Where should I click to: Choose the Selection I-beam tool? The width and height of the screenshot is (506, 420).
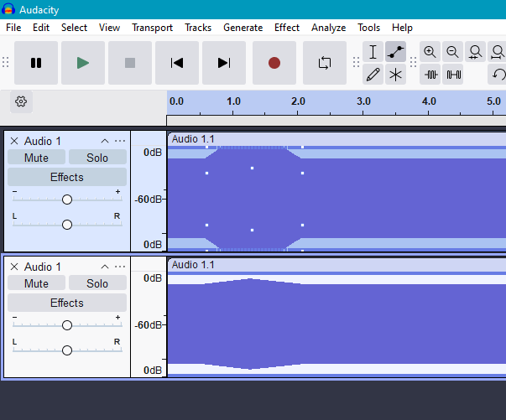pos(373,52)
